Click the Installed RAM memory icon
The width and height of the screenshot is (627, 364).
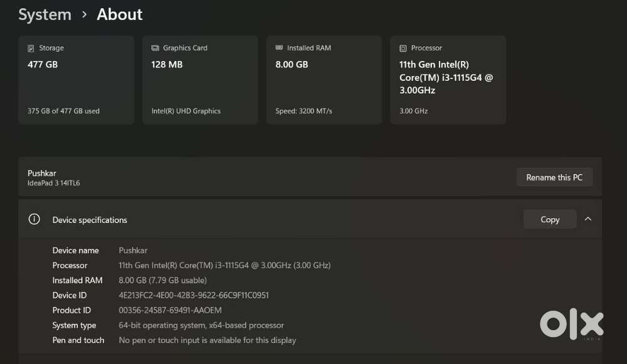point(280,48)
